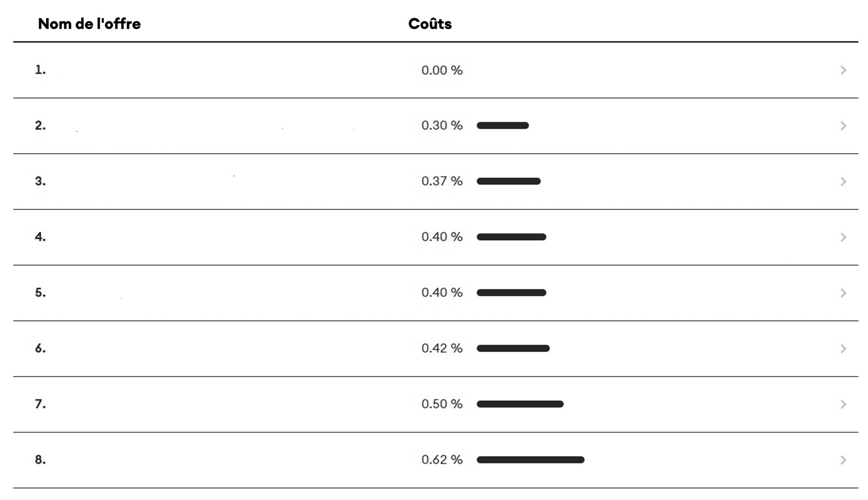The image size is (868, 500).
Task: Open row 5 using its right chevron
Action: (843, 293)
